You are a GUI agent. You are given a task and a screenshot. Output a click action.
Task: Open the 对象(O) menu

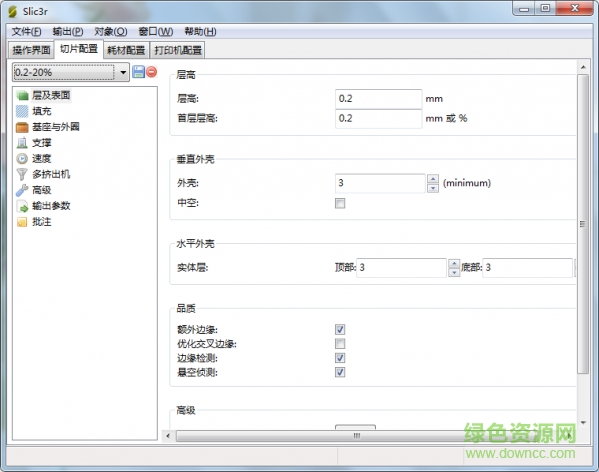coord(111,31)
